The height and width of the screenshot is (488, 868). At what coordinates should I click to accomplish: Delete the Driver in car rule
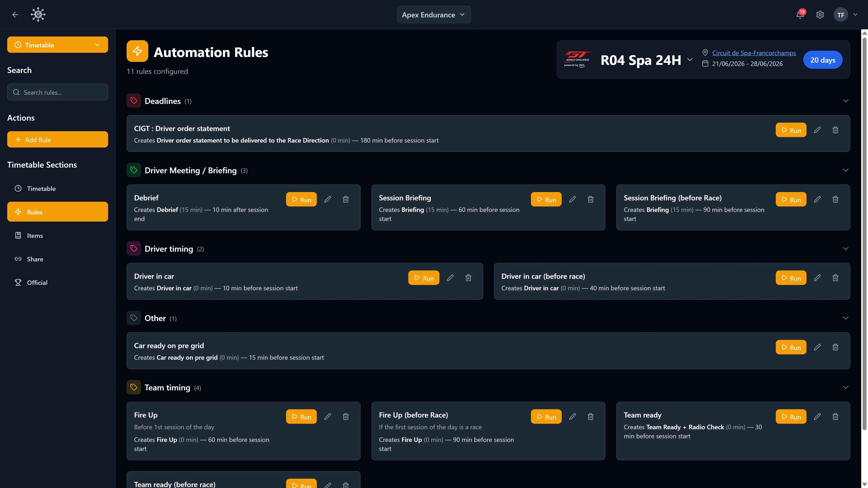point(468,278)
